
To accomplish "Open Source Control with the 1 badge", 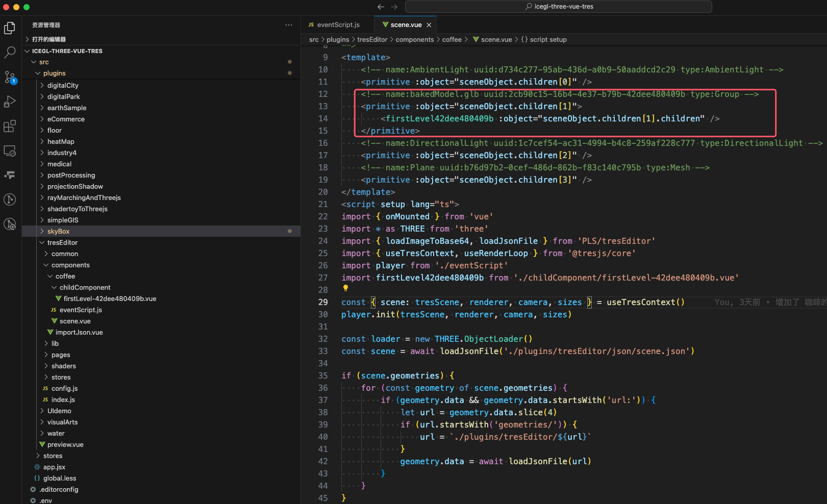I will coord(10,77).
